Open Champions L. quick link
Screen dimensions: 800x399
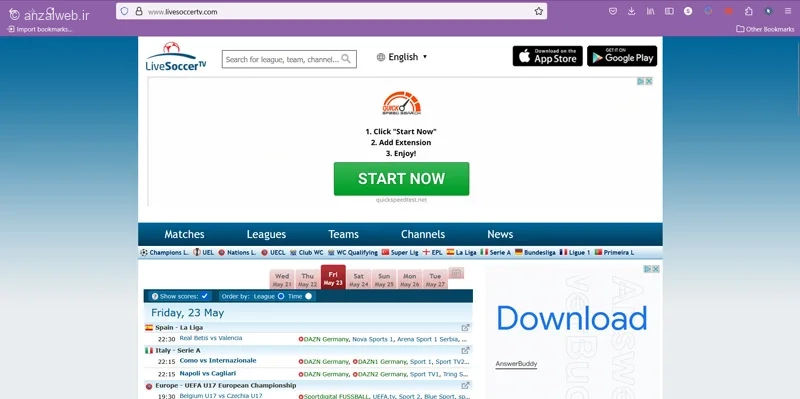coord(164,253)
